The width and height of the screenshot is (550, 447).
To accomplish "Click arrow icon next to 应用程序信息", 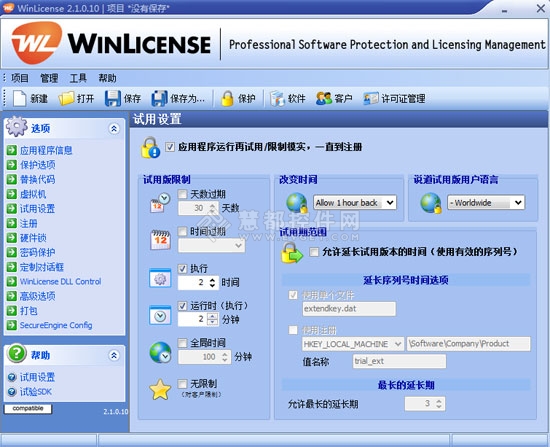I will pyautogui.click(x=12, y=150).
